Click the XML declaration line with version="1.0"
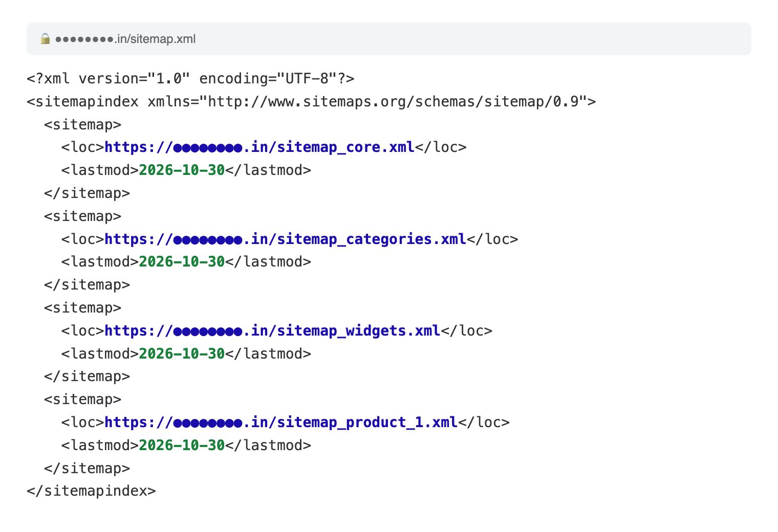The image size is (778, 532). (x=190, y=79)
